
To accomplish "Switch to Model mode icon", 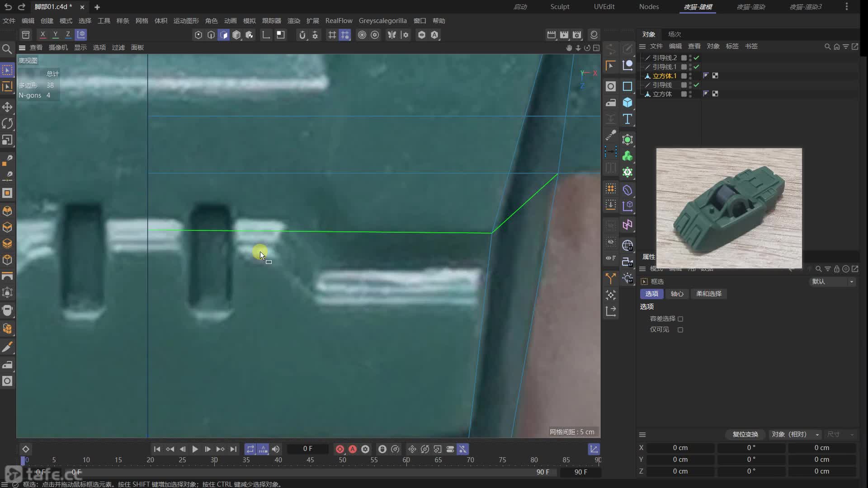I will click(x=236, y=35).
